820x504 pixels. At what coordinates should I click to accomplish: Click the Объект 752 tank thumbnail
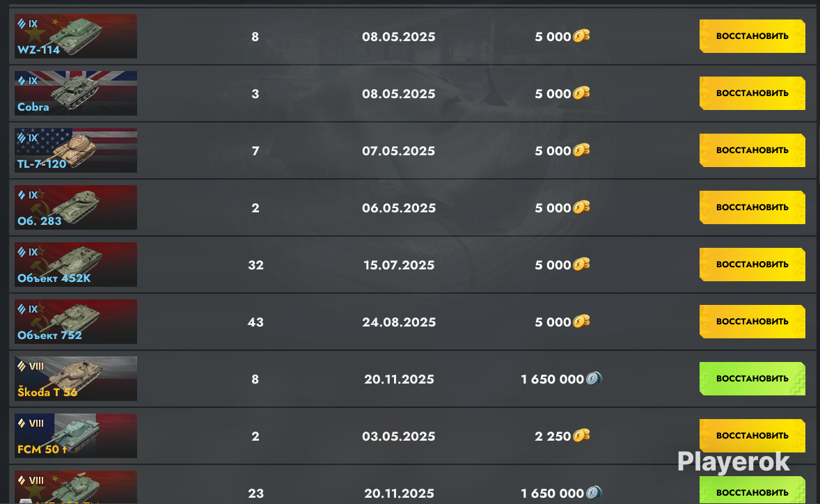[x=76, y=321]
